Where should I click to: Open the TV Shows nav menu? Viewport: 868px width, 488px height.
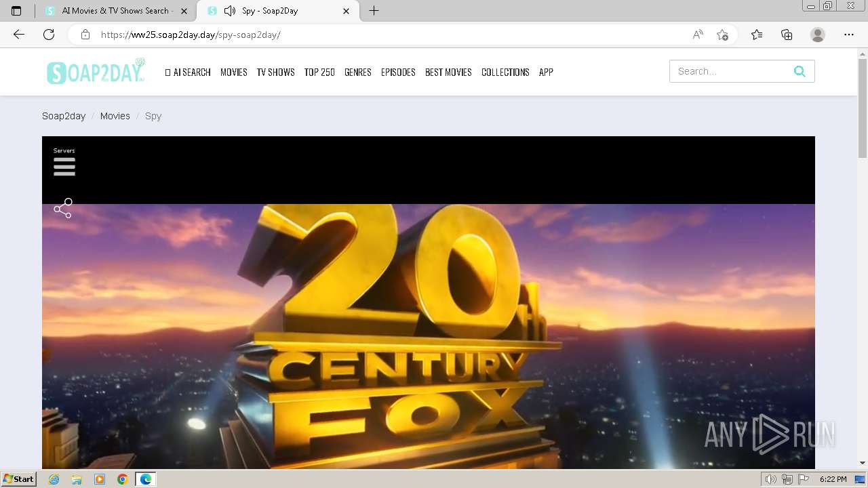click(x=275, y=72)
